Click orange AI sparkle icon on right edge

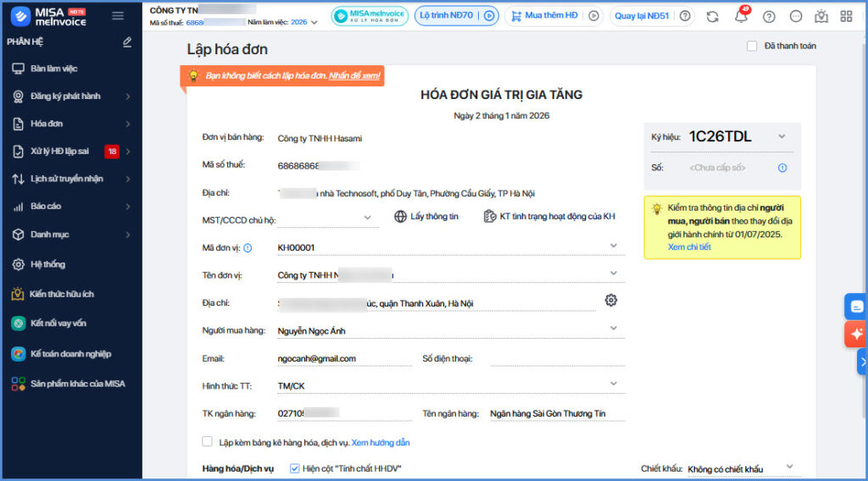click(856, 334)
